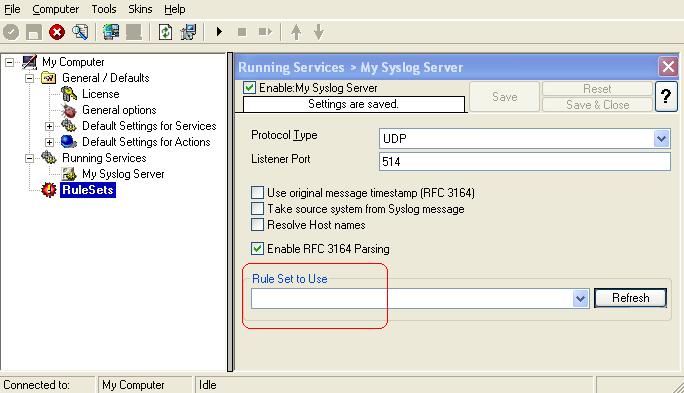Expand Default Settings for Services node

(x=49, y=126)
